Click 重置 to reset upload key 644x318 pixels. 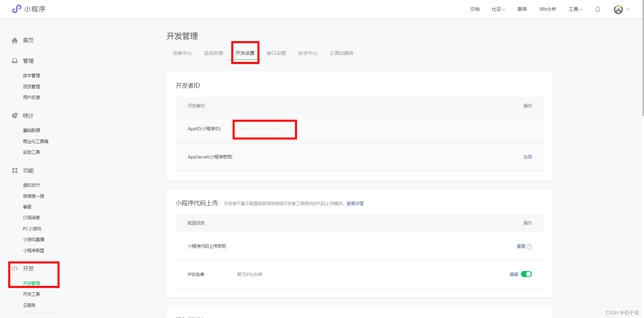point(520,246)
